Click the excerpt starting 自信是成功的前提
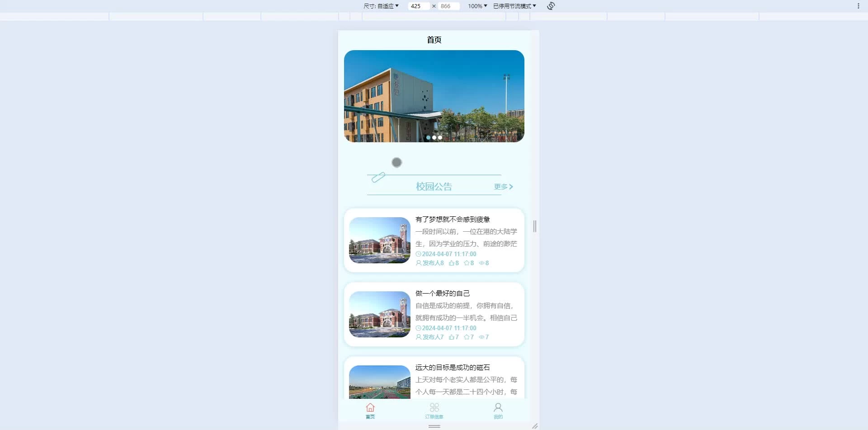Viewport: 868px width, 430px height. pos(466,312)
